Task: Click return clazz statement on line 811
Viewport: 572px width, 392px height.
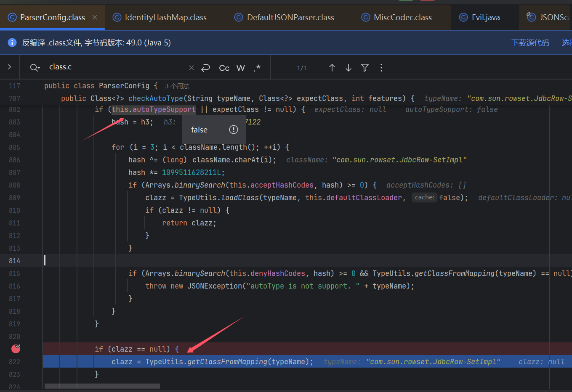Action: 189,223
